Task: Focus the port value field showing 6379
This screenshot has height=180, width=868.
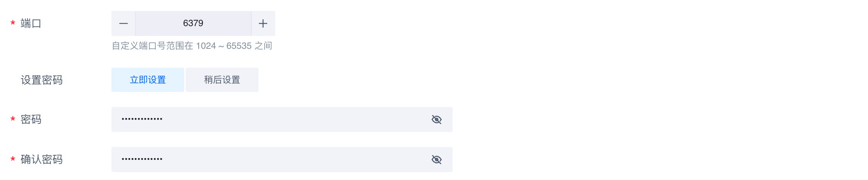Action: [x=193, y=23]
